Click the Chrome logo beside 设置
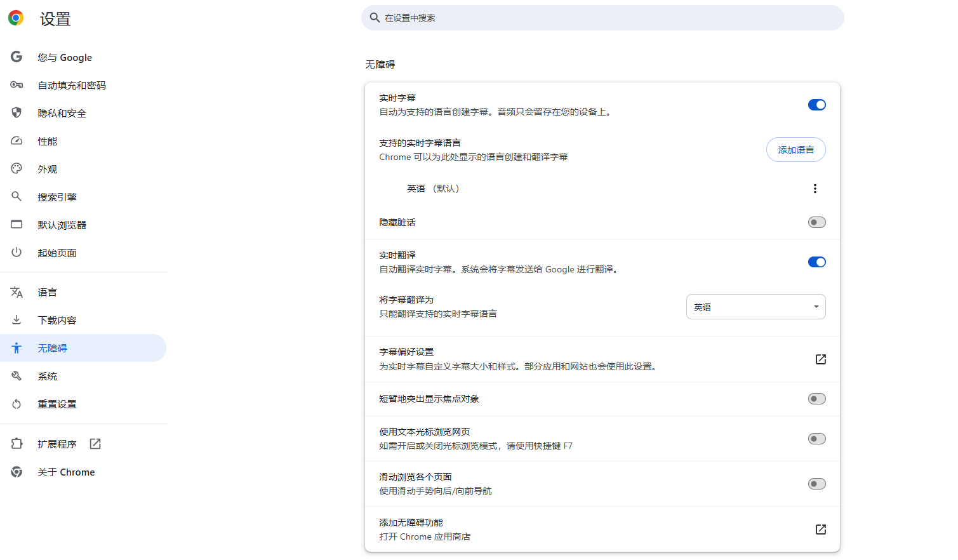Screen dimensions: 958x560 click(x=16, y=18)
